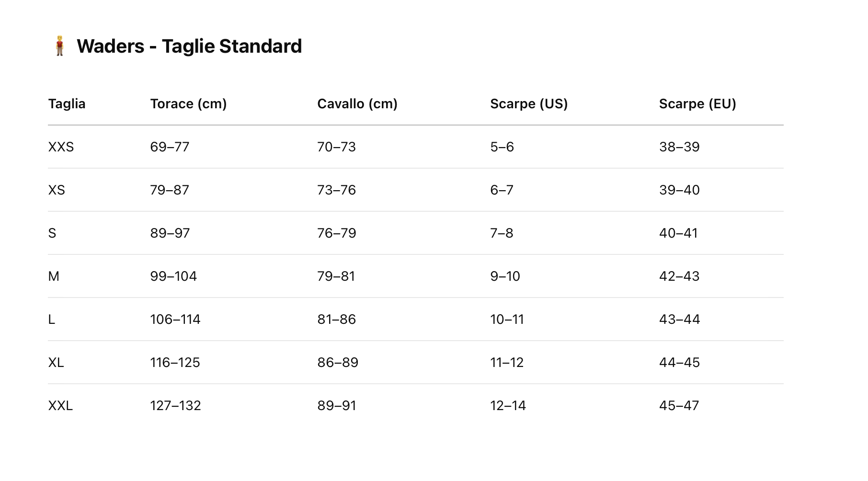Select EU shoe size 40–41 cell
This screenshot has width=868, height=481.
pyautogui.click(x=678, y=233)
